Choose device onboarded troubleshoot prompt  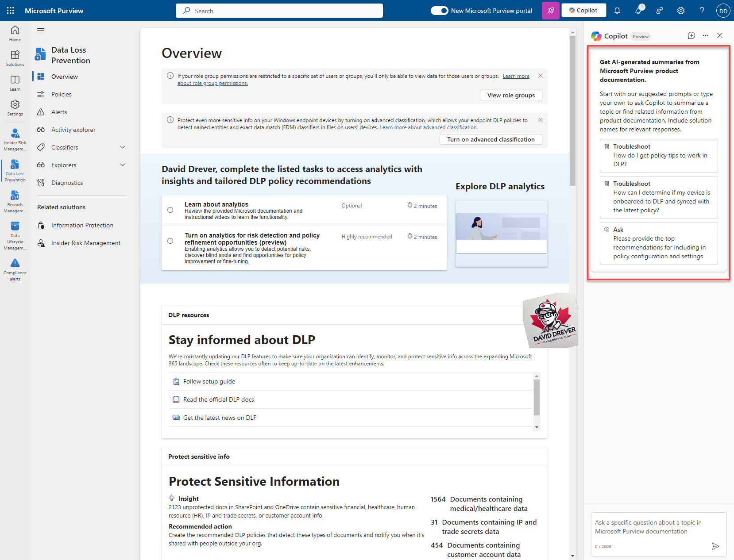point(659,197)
